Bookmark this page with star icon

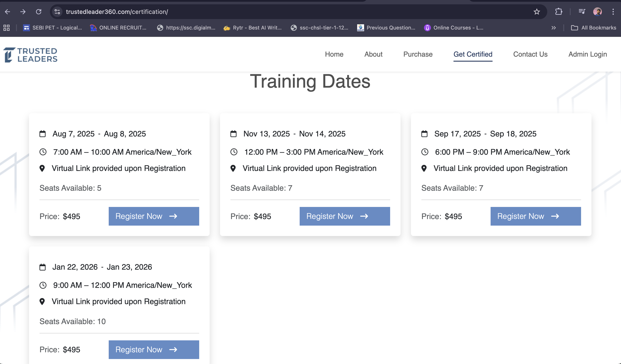click(x=536, y=11)
